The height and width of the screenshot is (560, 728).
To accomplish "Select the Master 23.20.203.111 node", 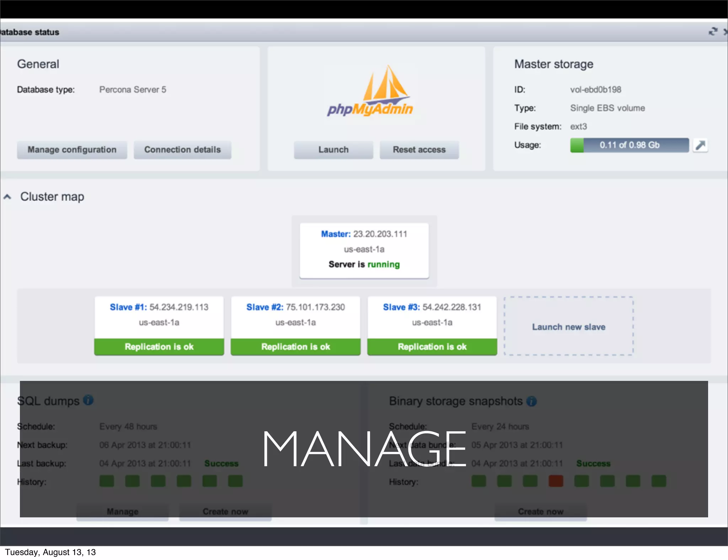I will [x=364, y=250].
